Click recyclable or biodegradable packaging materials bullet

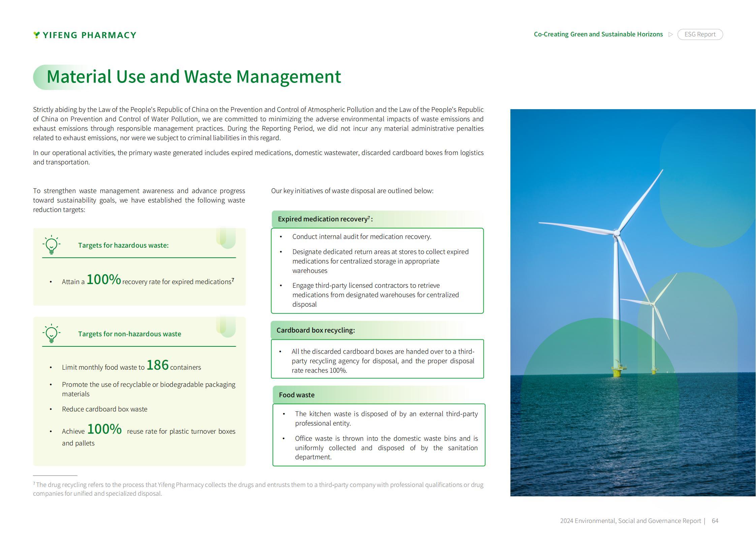pyautogui.click(x=149, y=389)
